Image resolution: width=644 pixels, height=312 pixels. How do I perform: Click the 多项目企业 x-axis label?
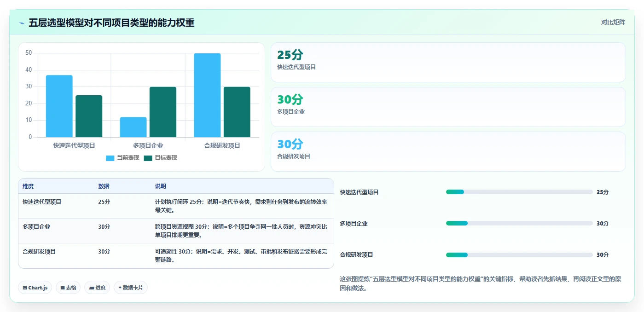(148, 145)
